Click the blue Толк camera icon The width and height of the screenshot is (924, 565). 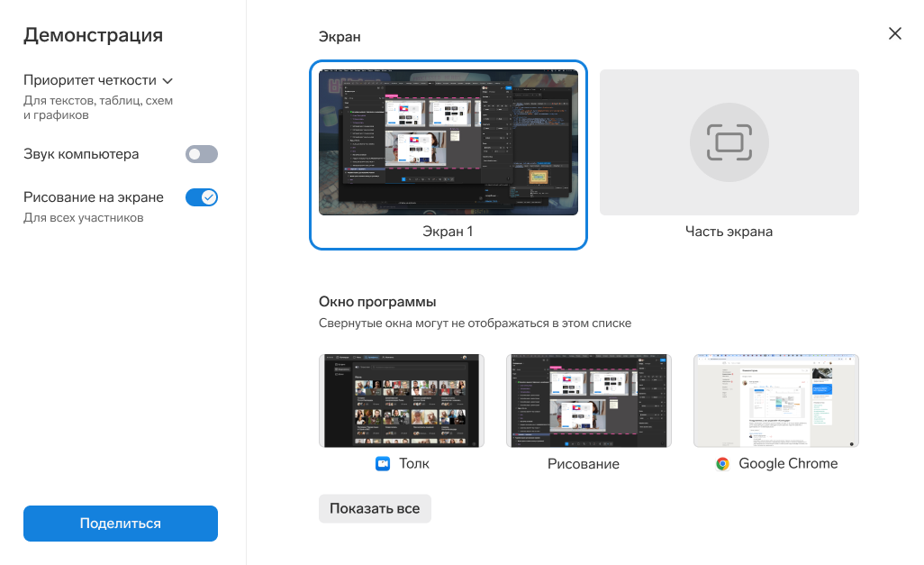click(383, 463)
